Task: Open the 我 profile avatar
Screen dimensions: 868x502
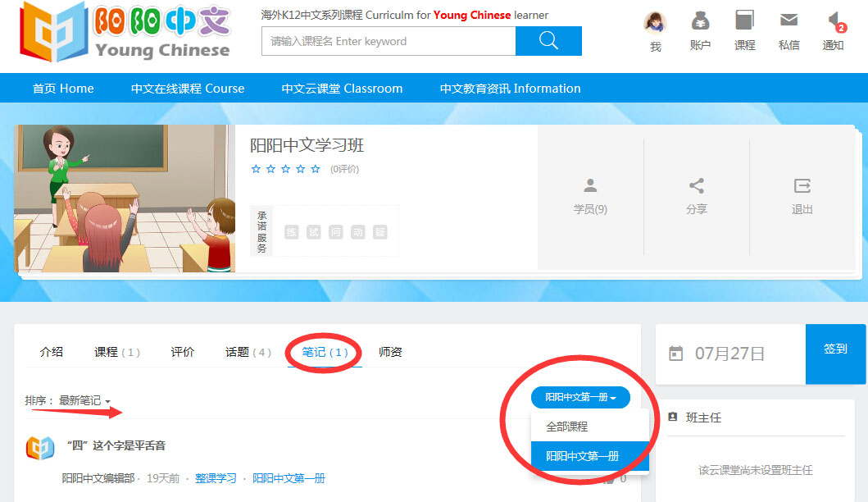Action: [655, 23]
